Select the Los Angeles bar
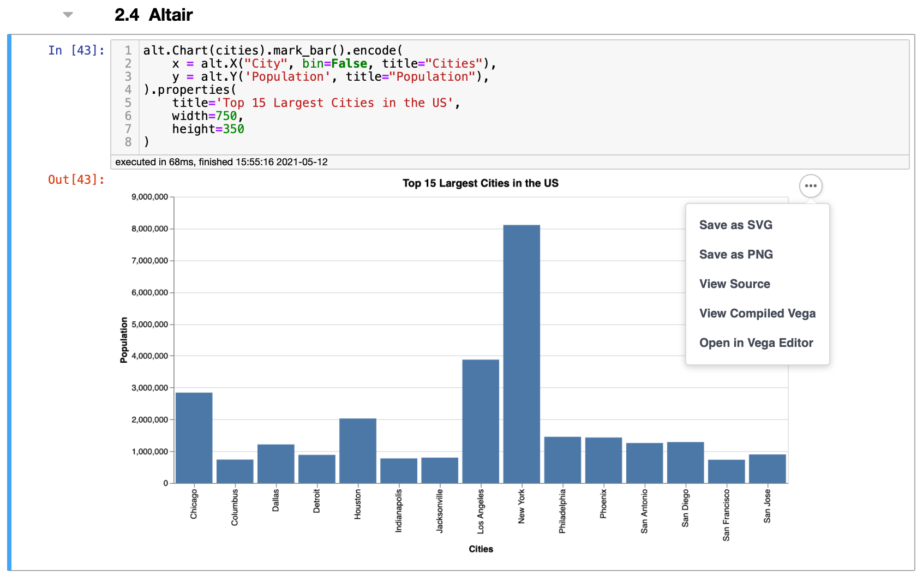Screen dimensions: 923x588 pyautogui.click(x=481, y=421)
